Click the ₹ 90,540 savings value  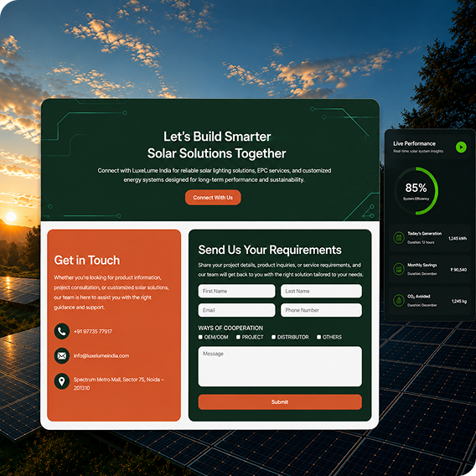click(x=458, y=270)
